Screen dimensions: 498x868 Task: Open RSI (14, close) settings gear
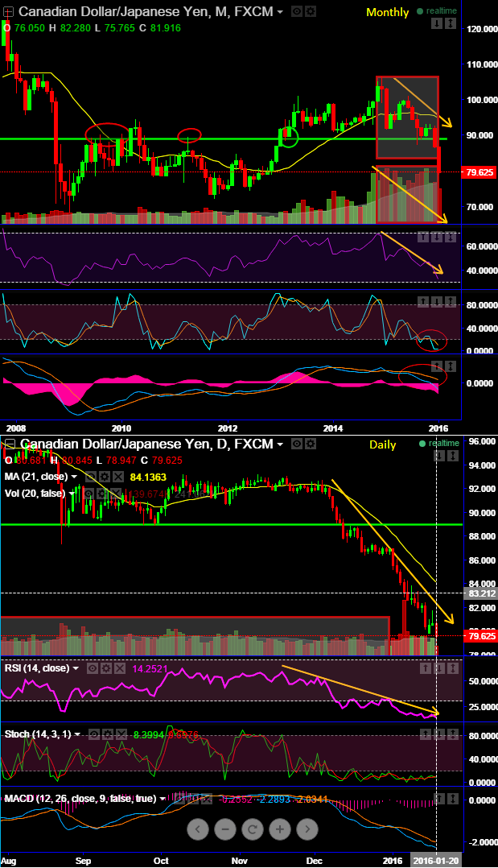click(106, 668)
